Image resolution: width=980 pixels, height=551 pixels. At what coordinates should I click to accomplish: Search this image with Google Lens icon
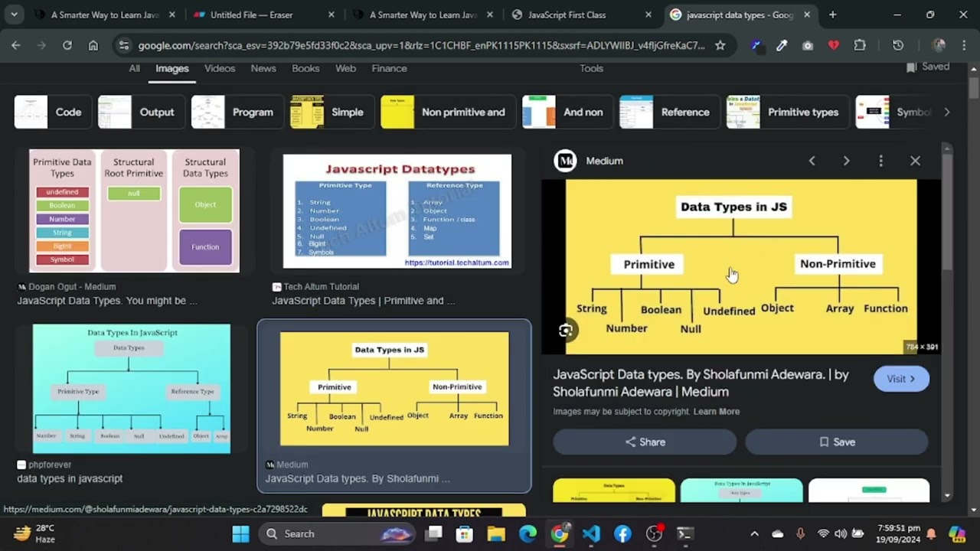[x=565, y=331]
